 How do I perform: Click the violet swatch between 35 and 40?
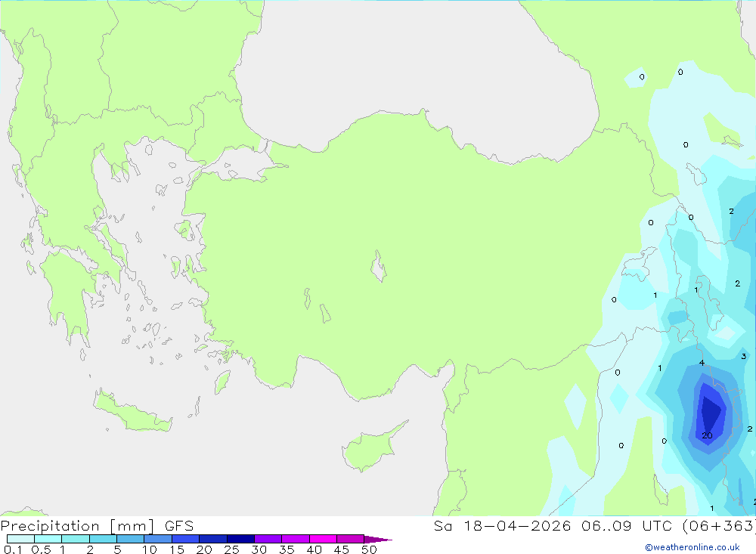(296, 539)
